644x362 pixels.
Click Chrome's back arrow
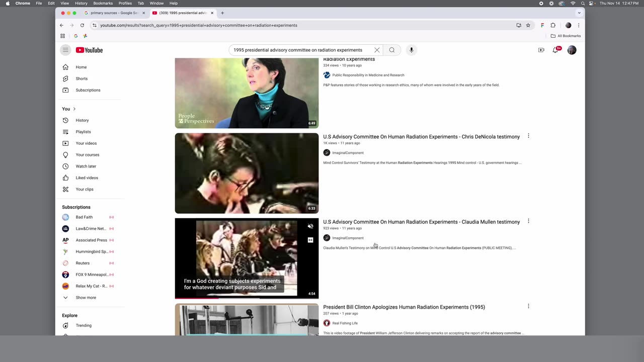click(62, 25)
